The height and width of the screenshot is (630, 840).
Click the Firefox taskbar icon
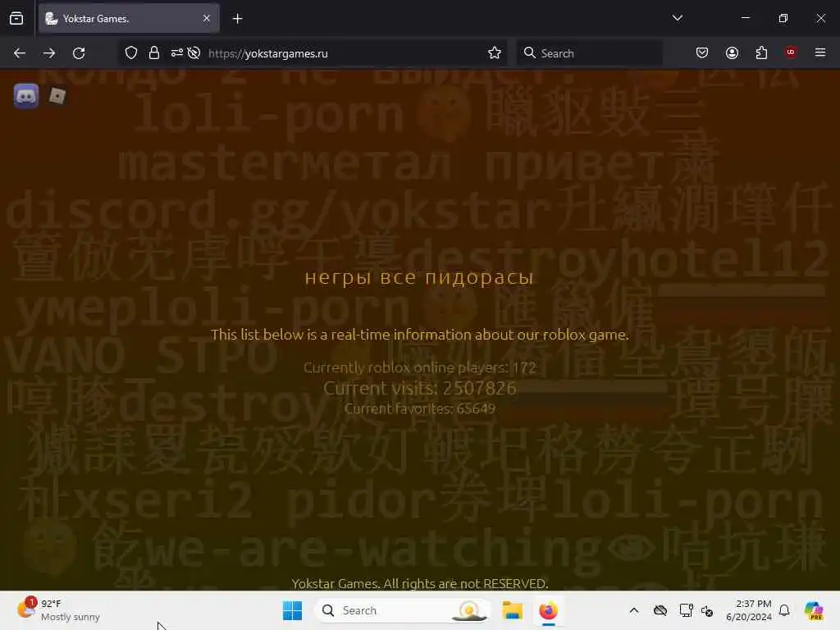(548, 610)
